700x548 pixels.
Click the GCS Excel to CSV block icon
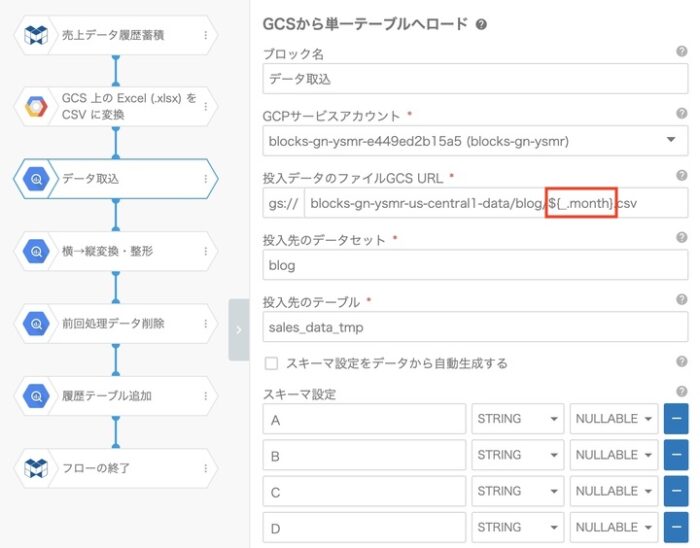[x=36, y=107]
